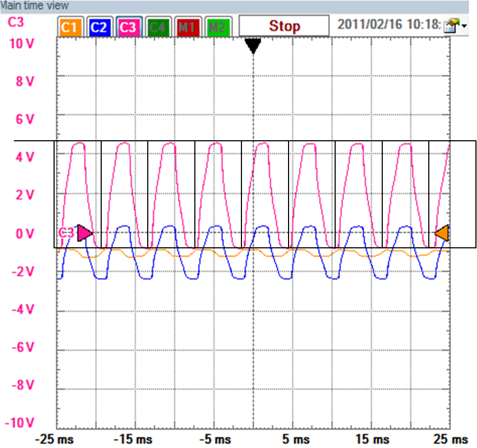Open the view properties icon at top right
This screenshot has height=448, width=477.
point(451,26)
